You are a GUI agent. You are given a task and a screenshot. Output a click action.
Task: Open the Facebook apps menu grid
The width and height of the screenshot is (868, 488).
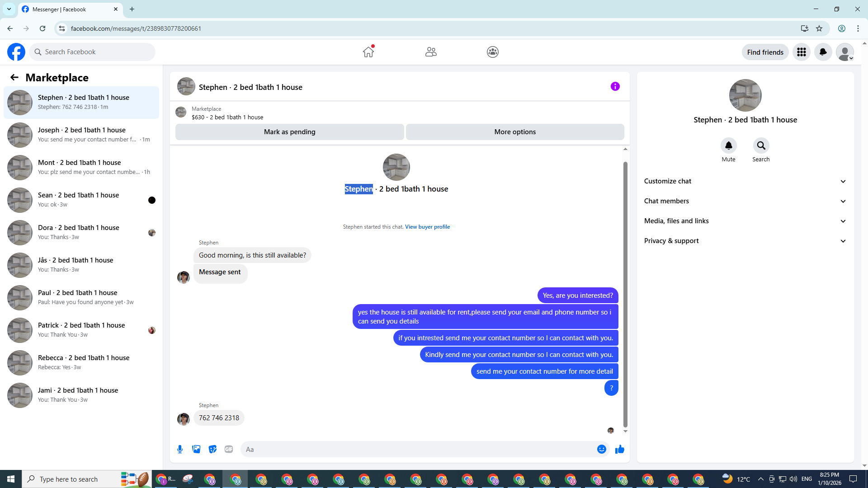tap(802, 52)
